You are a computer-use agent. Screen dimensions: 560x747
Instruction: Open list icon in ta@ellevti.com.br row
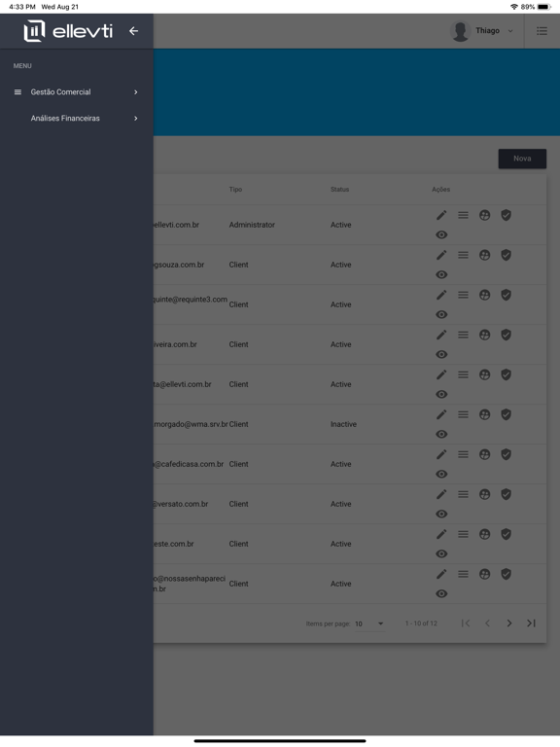(463, 374)
